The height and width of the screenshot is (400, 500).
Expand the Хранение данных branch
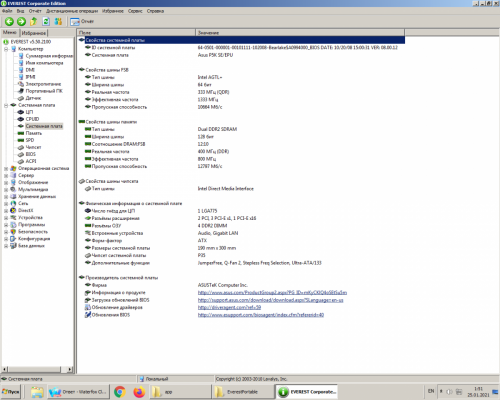(x=6, y=196)
